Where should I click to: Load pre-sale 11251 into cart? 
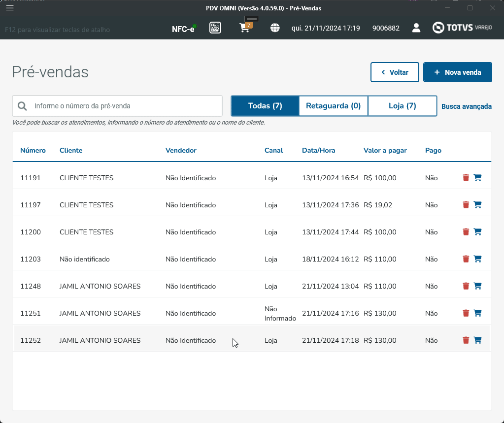pos(478,313)
